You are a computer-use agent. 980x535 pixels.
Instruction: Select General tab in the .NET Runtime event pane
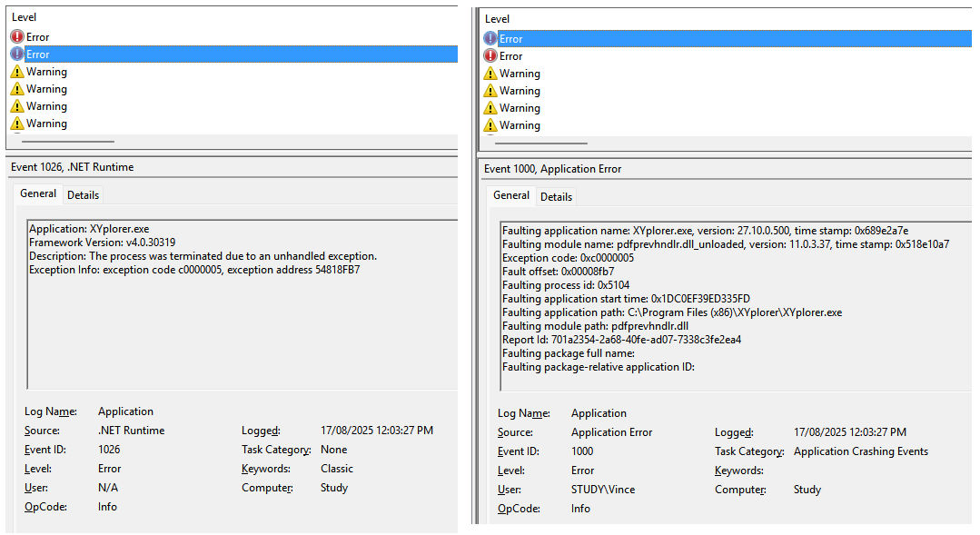click(38, 194)
